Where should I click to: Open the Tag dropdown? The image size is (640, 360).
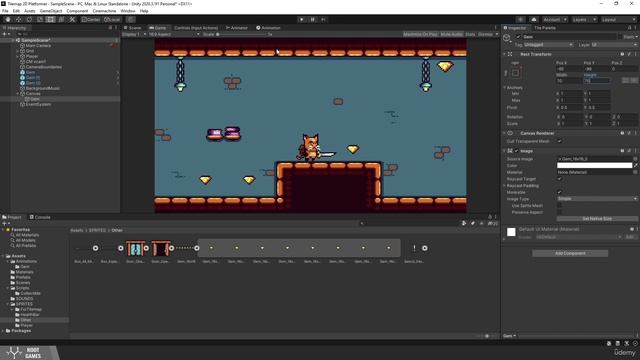[548, 44]
